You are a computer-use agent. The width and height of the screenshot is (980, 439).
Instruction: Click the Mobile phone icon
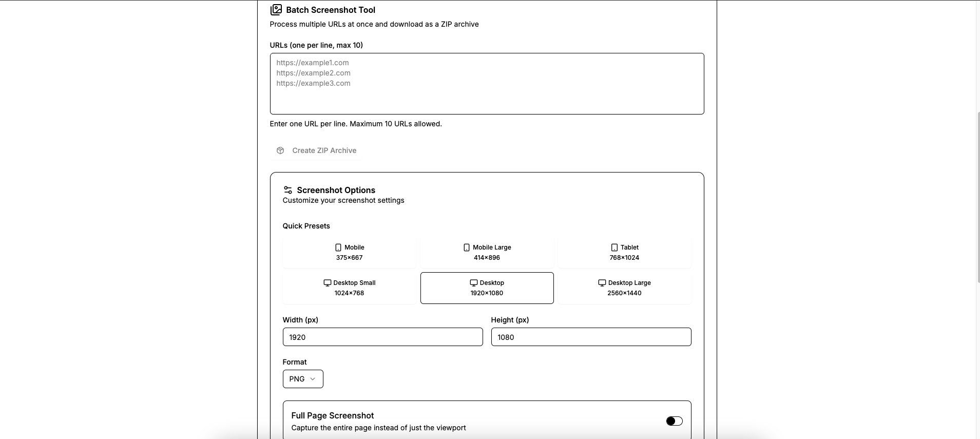click(x=338, y=247)
